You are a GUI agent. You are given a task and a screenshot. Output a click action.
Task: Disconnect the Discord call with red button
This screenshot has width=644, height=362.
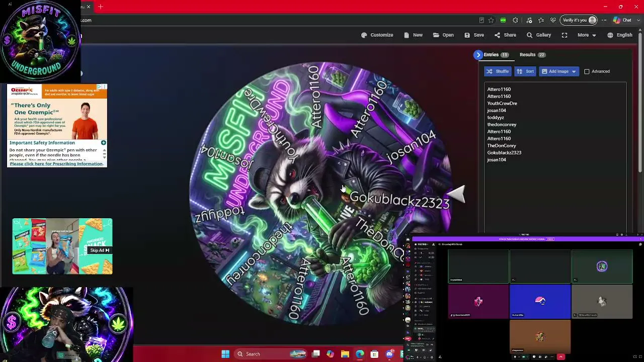560,357
